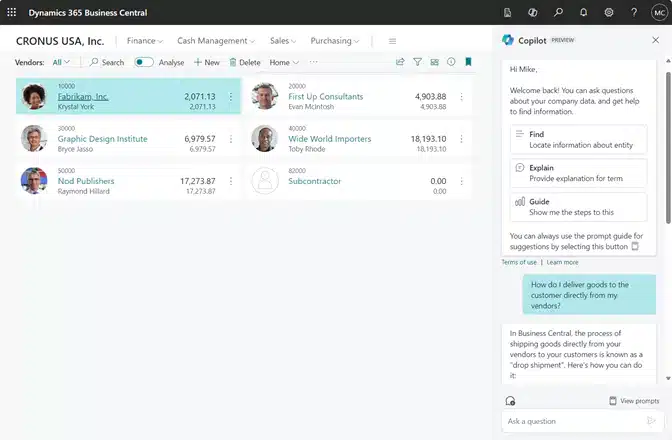The height and width of the screenshot is (440, 672).
Task: Open Graphic Design Institute vendor
Action: pyautogui.click(x=102, y=139)
